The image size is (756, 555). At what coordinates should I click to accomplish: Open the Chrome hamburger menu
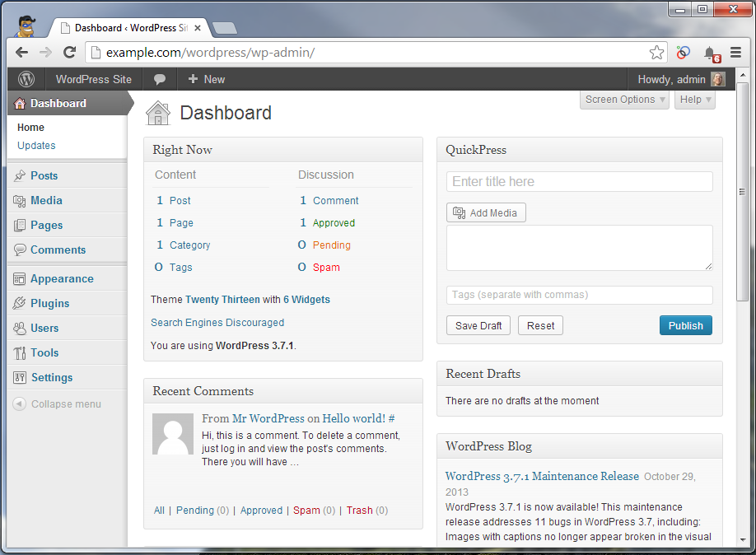pos(735,52)
